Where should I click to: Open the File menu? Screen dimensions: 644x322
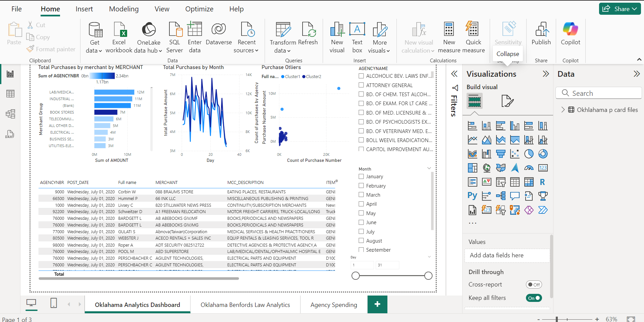click(x=16, y=9)
